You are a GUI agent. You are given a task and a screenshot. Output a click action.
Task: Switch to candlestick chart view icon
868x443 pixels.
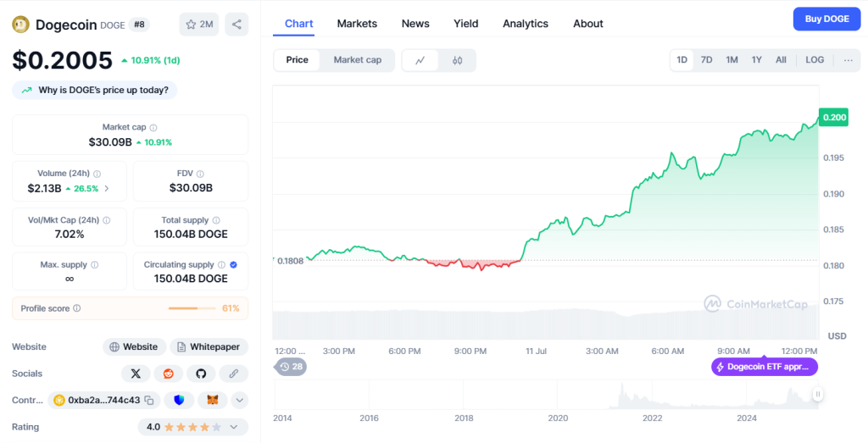point(457,60)
